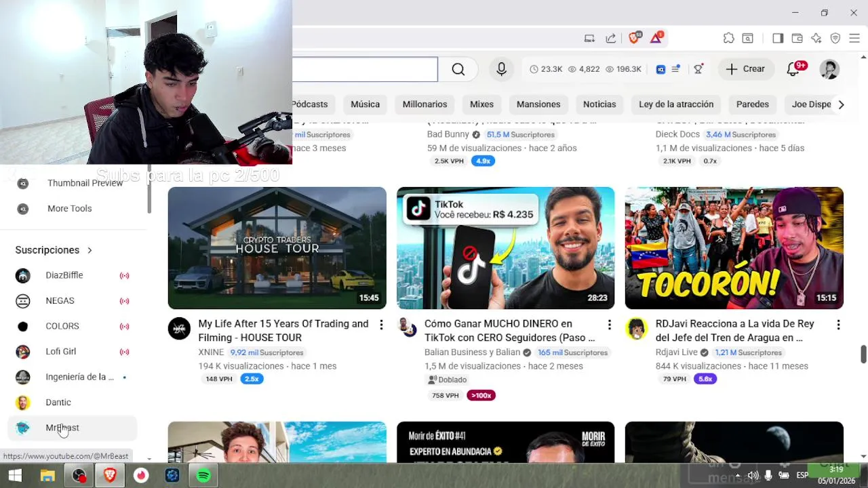Open Windows Start menu
Image resolution: width=868 pixels, height=488 pixels.
15,476
